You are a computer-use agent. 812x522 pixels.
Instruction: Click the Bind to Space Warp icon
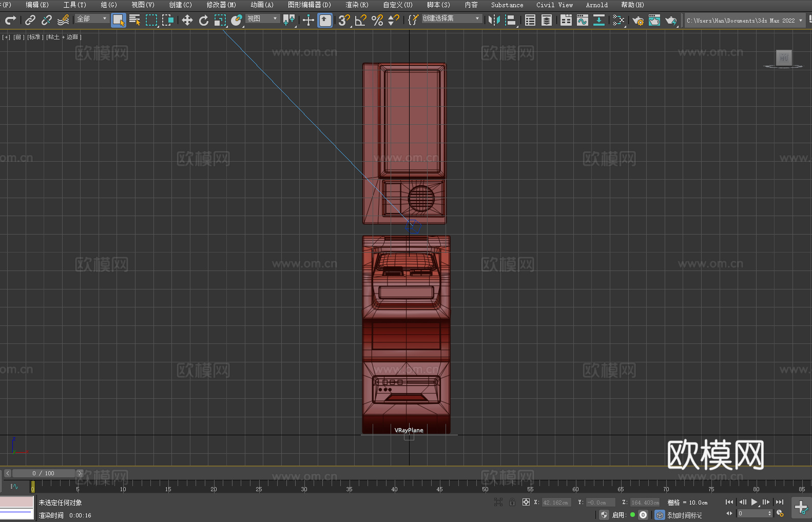pos(63,20)
